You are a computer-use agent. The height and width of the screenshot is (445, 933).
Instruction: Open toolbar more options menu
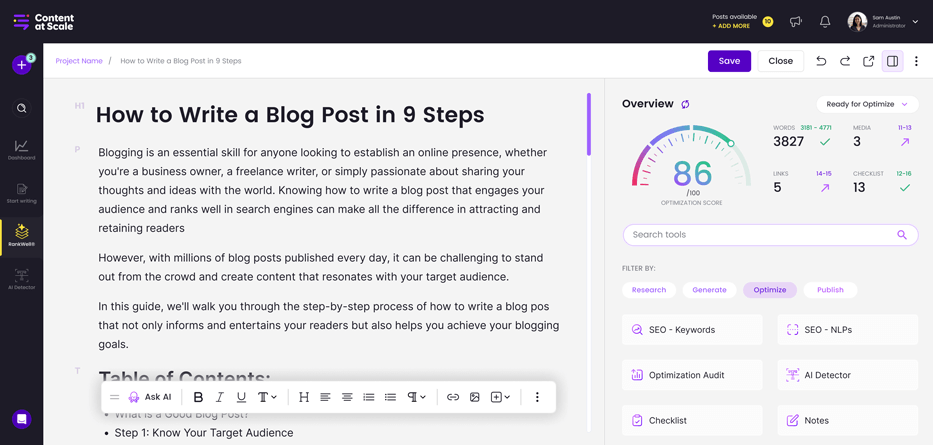(537, 397)
